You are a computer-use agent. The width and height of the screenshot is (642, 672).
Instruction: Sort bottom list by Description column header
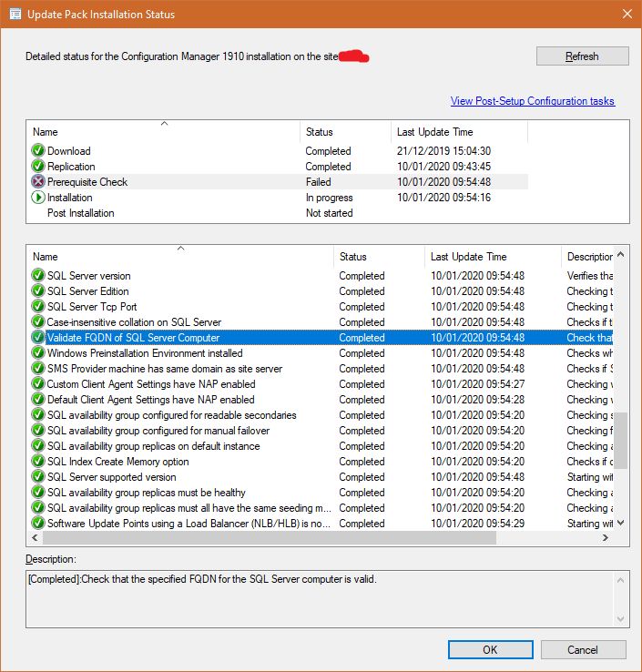587,257
